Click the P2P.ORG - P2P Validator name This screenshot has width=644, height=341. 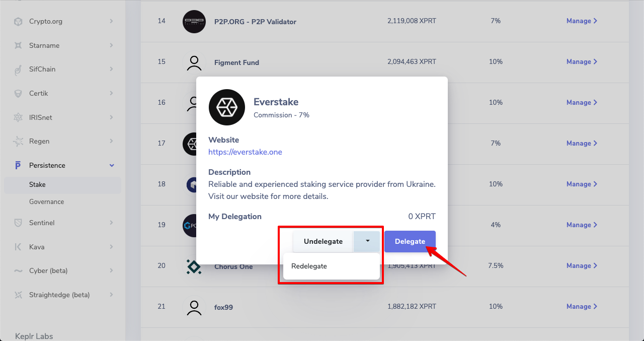pyautogui.click(x=255, y=22)
